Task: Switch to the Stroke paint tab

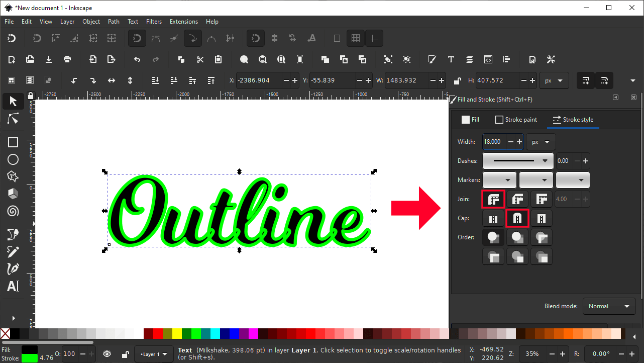Action: click(x=516, y=120)
